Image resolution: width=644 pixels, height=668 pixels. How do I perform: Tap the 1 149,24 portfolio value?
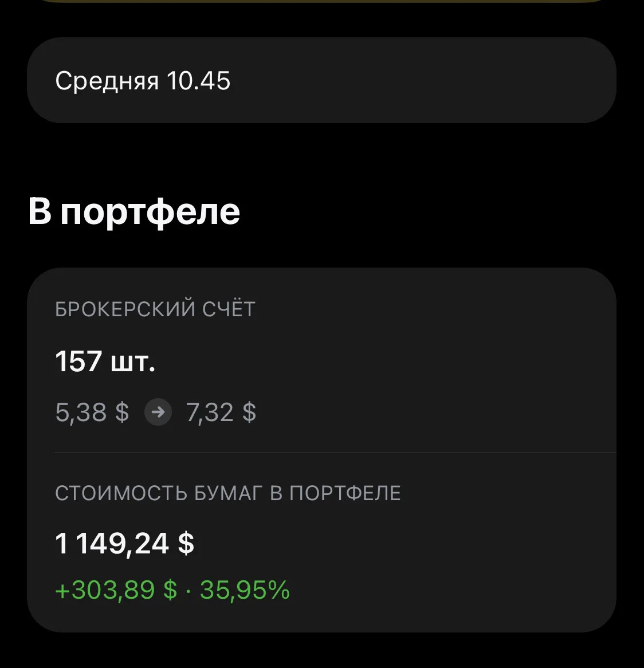[x=112, y=544]
